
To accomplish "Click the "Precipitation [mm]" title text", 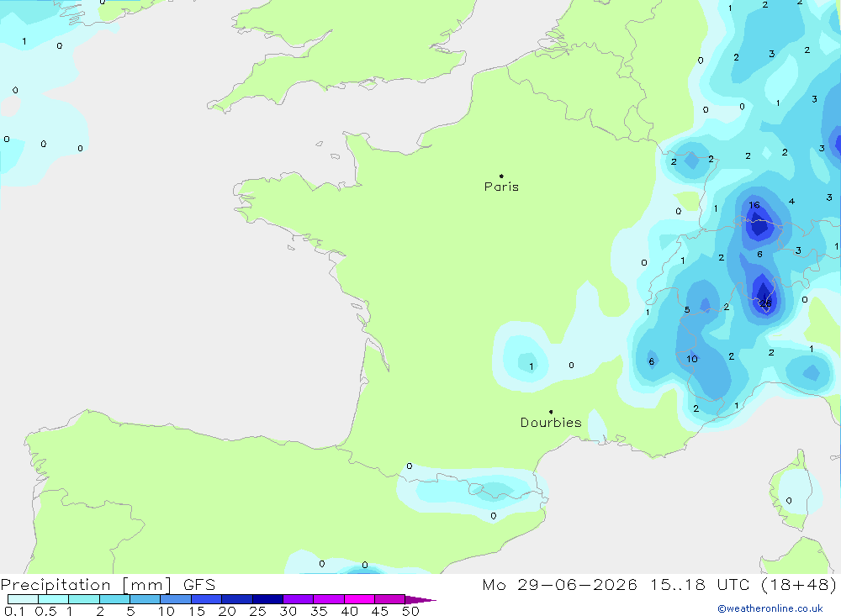I will [x=86, y=585].
